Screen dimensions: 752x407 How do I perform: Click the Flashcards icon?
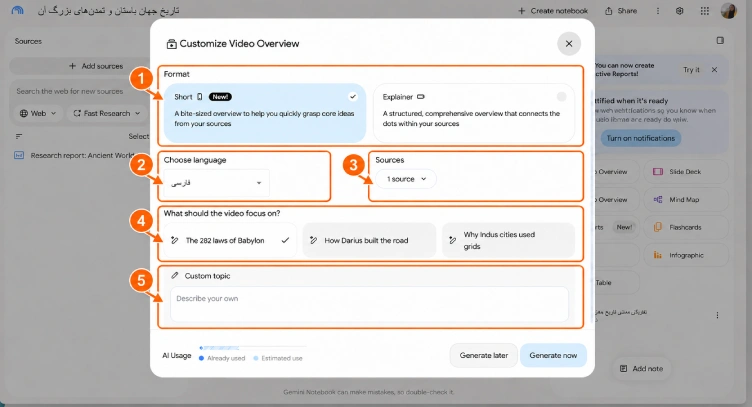coord(658,227)
